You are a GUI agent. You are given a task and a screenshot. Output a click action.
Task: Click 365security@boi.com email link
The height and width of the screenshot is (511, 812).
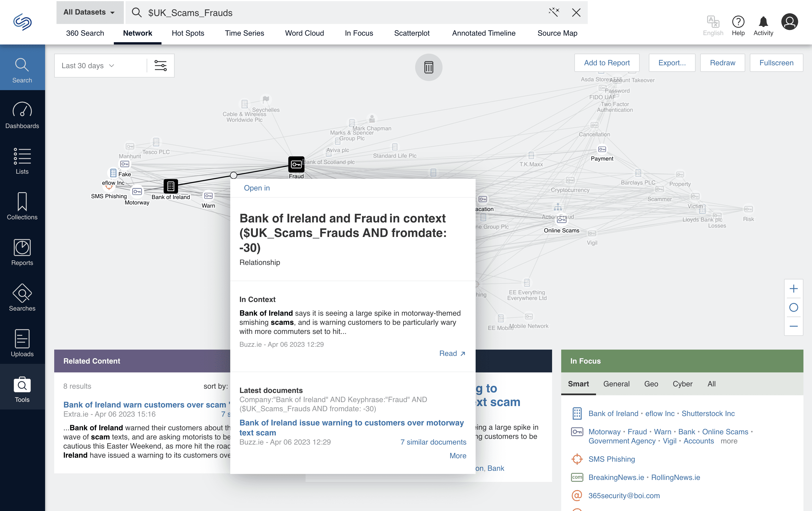coord(624,496)
